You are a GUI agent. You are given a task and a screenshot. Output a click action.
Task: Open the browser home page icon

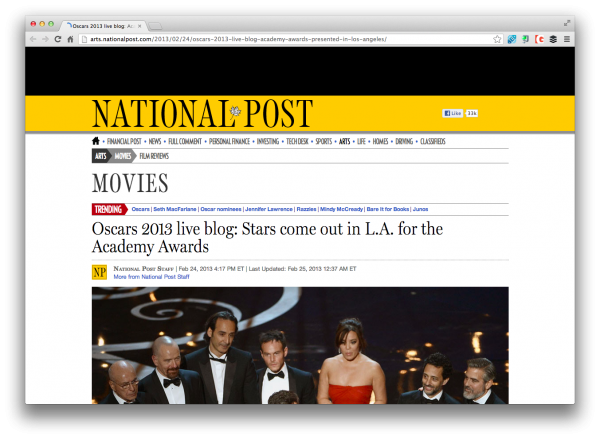(x=70, y=39)
